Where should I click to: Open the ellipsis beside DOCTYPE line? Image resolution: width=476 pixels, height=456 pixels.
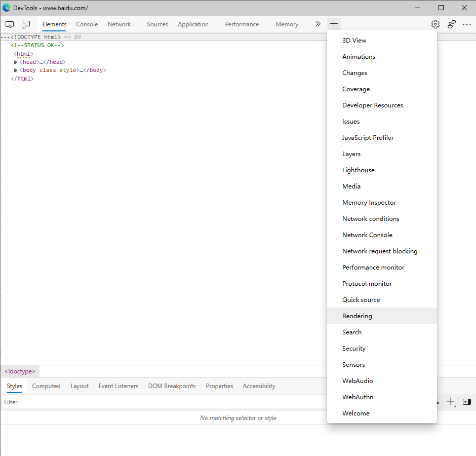click(x=5, y=37)
